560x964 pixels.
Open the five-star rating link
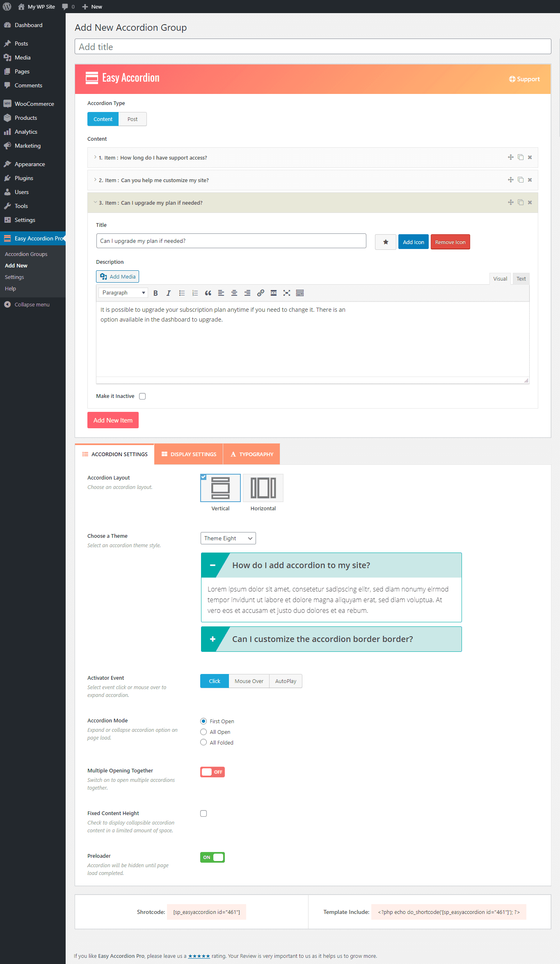(199, 956)
